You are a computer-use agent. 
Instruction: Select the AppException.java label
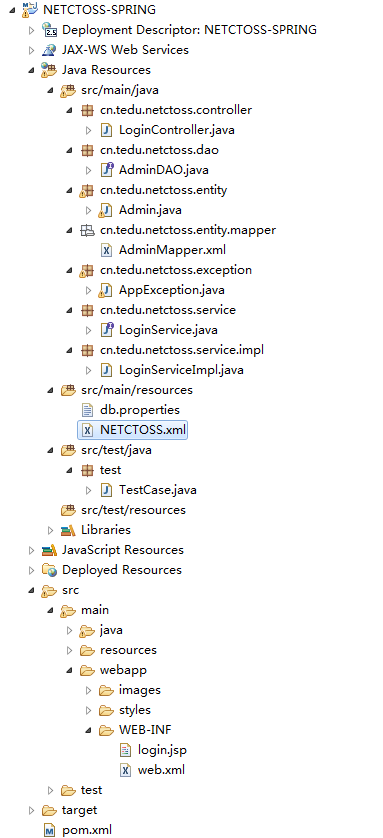coord(171,290)
